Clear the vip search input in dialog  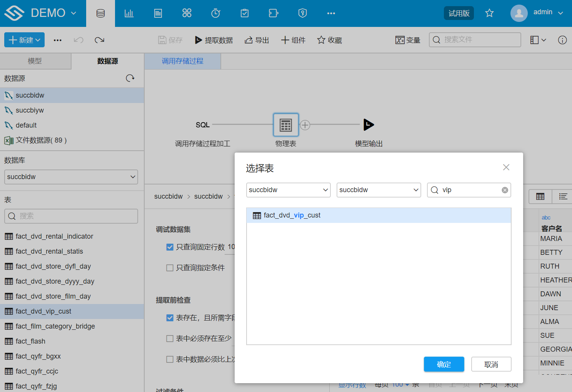pyautogui.click(x=504, y=190)
